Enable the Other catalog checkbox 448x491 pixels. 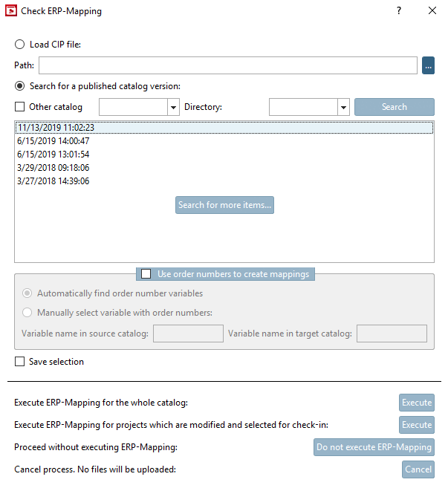[x=20, y=107]
